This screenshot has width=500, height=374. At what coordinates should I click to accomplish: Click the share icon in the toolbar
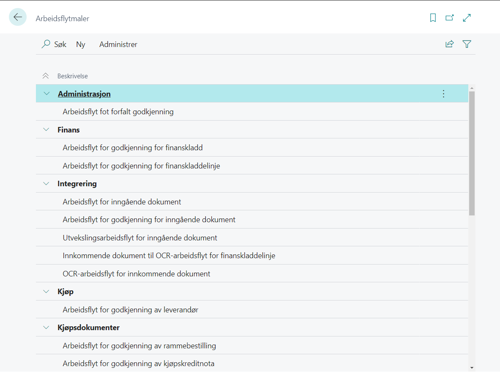point(449,44)
